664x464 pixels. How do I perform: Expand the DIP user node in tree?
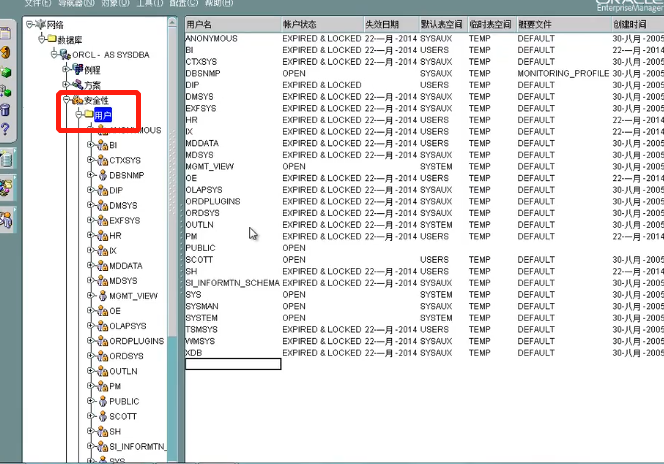tap(90, 190)
